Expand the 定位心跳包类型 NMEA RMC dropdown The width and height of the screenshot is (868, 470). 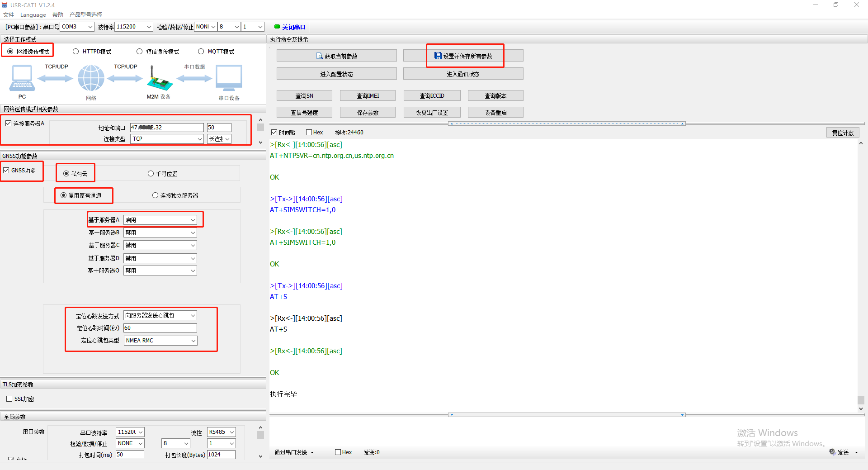coord(160,341)
